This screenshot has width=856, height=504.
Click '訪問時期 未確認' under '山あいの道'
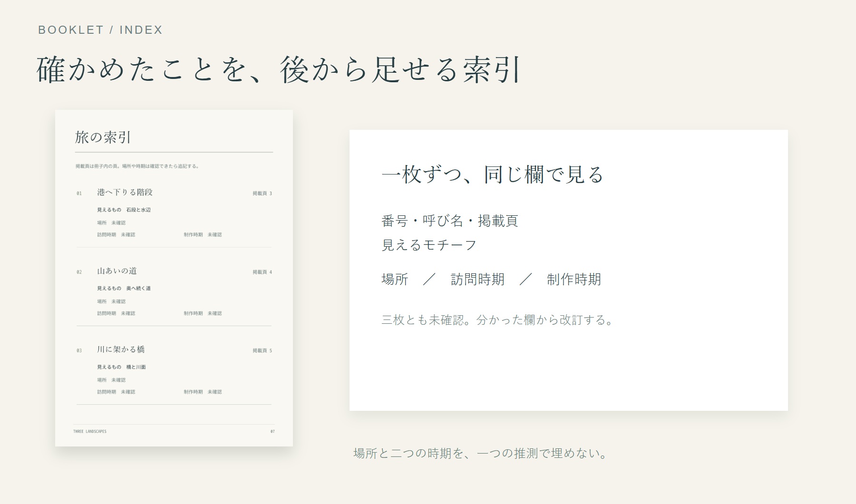(x=116, y=313)
